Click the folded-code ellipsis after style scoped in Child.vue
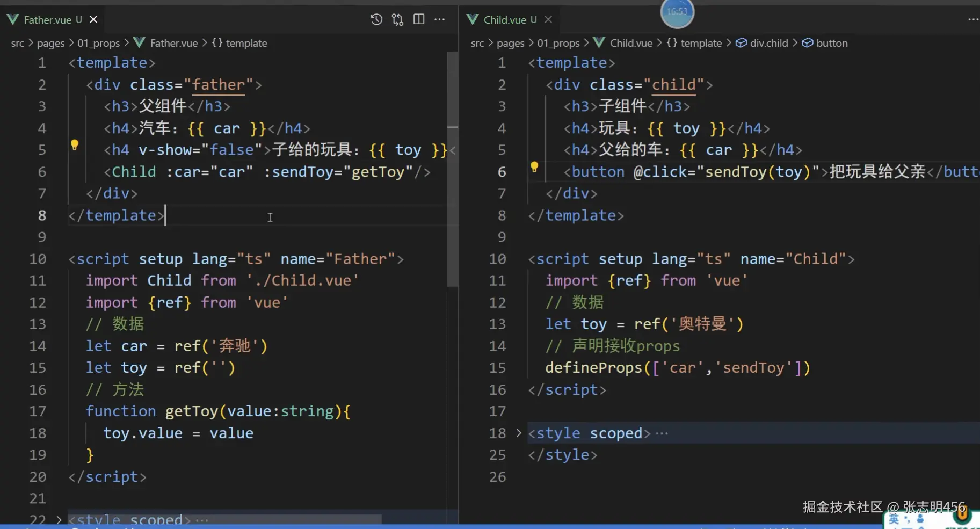 [x=662, y=433]
